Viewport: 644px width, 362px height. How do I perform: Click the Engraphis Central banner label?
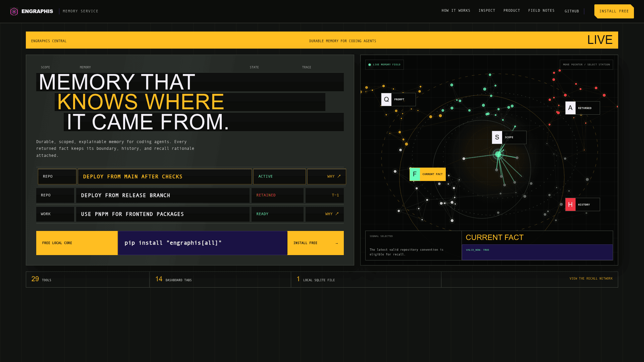click(x=49, y=41)
